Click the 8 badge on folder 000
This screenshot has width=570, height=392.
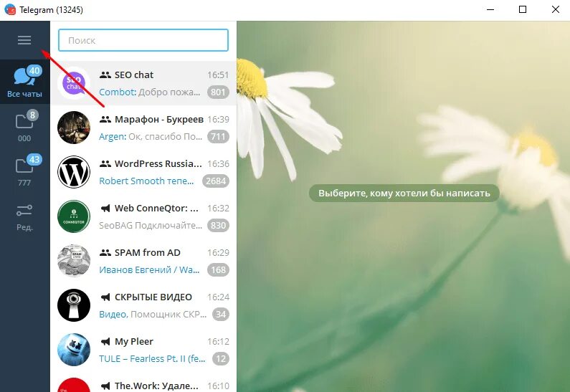(x=32, y=115)
